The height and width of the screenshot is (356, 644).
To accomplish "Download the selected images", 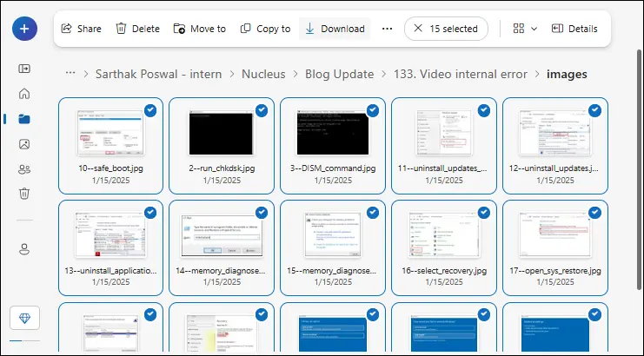I will [335, 29].
